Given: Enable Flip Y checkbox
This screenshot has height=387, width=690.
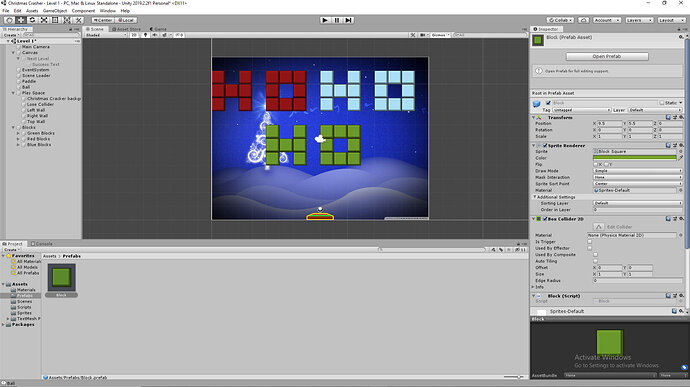Looking at the screenshot, I should coord(606,164).
